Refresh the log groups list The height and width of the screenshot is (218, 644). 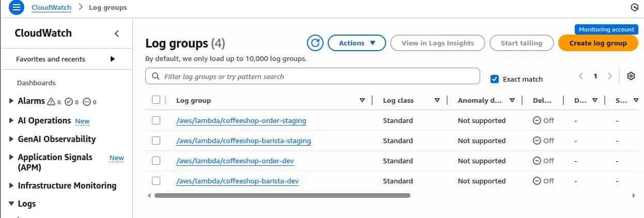315,43
